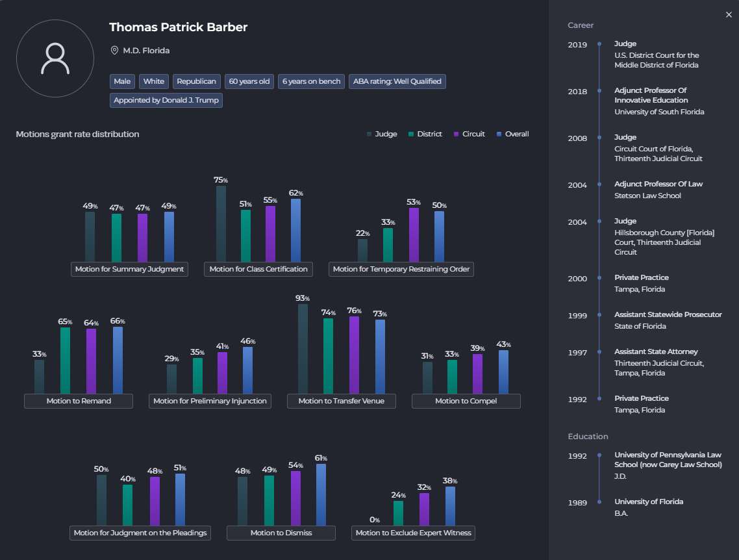Click the 93% judge bar for Transfer Venue
739x560 pixels.
tap(303, 348)
